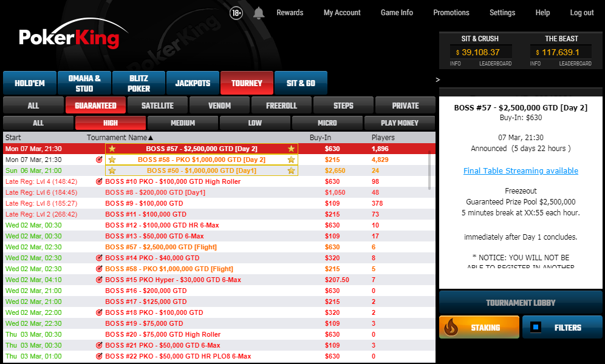605x364 pixels.
Task: Click the flame icon on Staking button
Action: point(451,328)
